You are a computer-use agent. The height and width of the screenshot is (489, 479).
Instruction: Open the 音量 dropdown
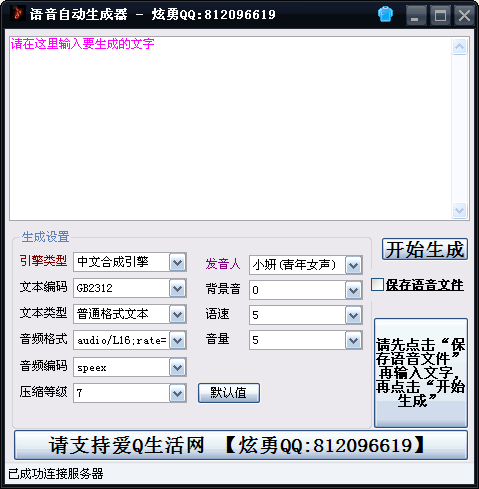353,340
